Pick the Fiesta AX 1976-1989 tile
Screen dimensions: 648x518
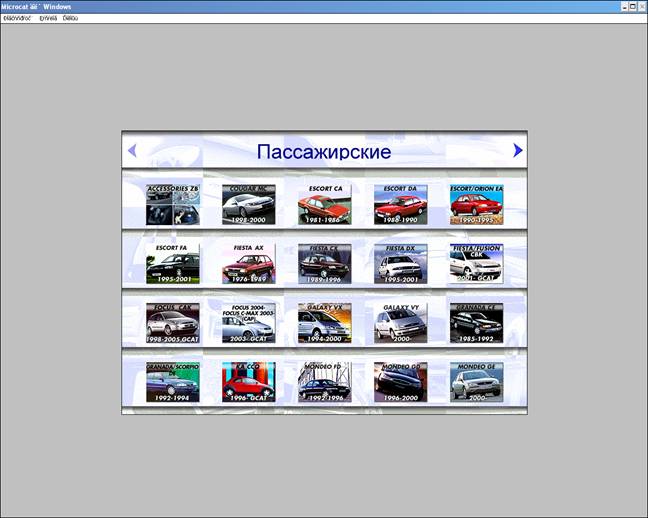coord(249,263)
